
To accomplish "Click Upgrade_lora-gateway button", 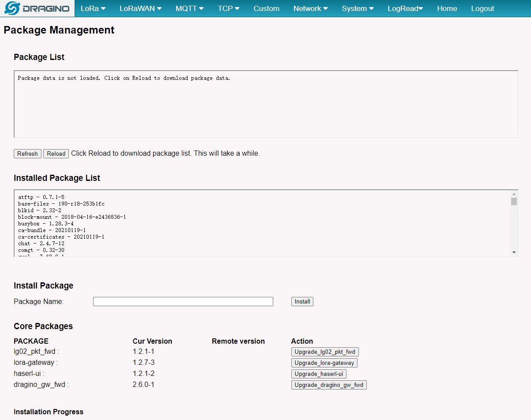I will [324, 363].
